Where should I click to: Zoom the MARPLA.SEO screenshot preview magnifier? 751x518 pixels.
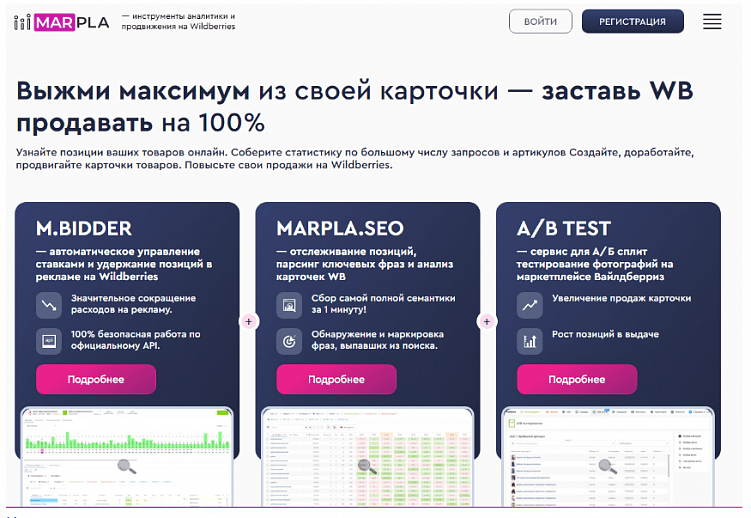[x=367, y=466]
